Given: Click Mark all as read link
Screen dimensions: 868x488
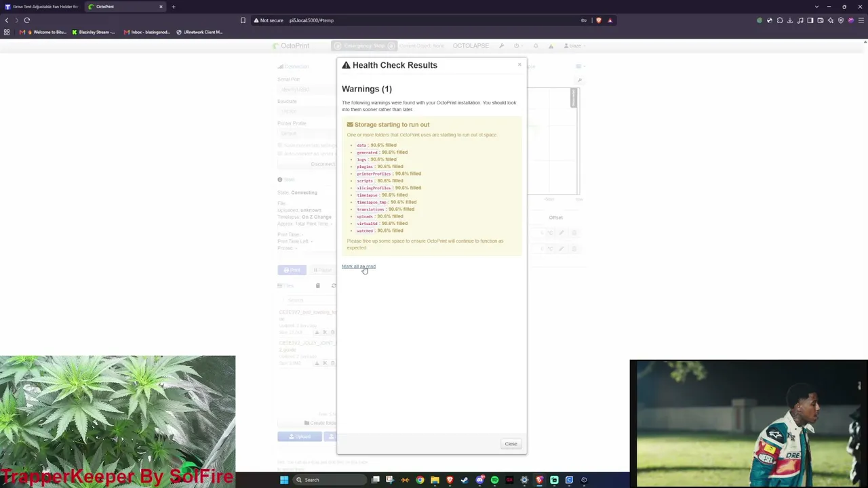Looking at the screenshot, I should coord(359,266).
